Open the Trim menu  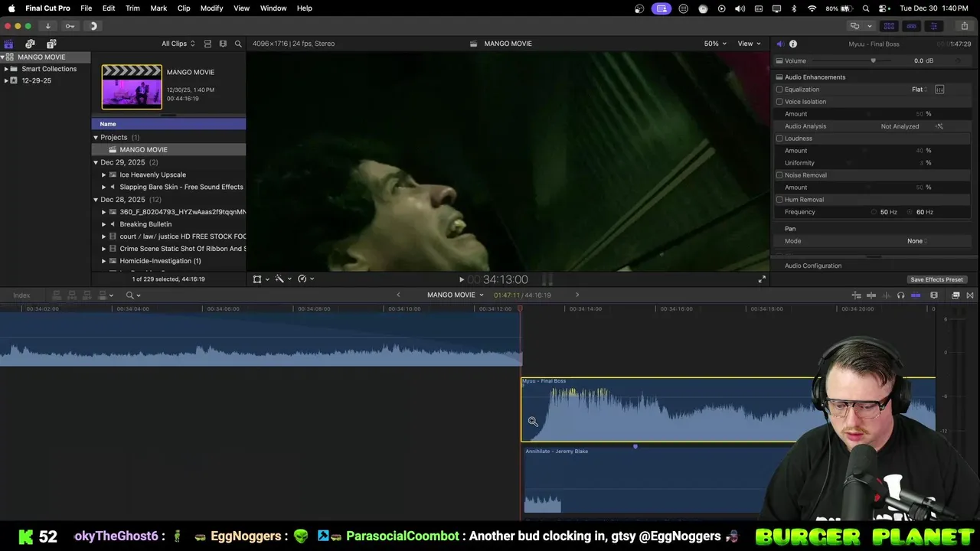pos(132,8)
